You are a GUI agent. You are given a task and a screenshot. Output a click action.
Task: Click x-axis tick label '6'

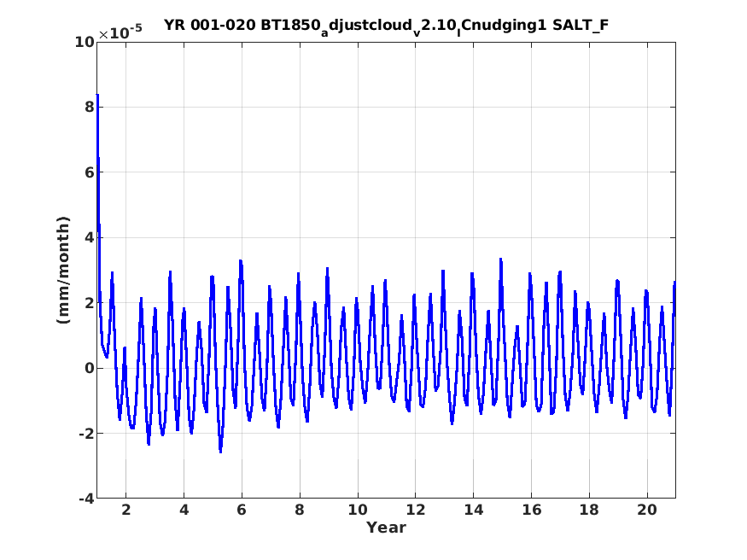pos(242,510)
